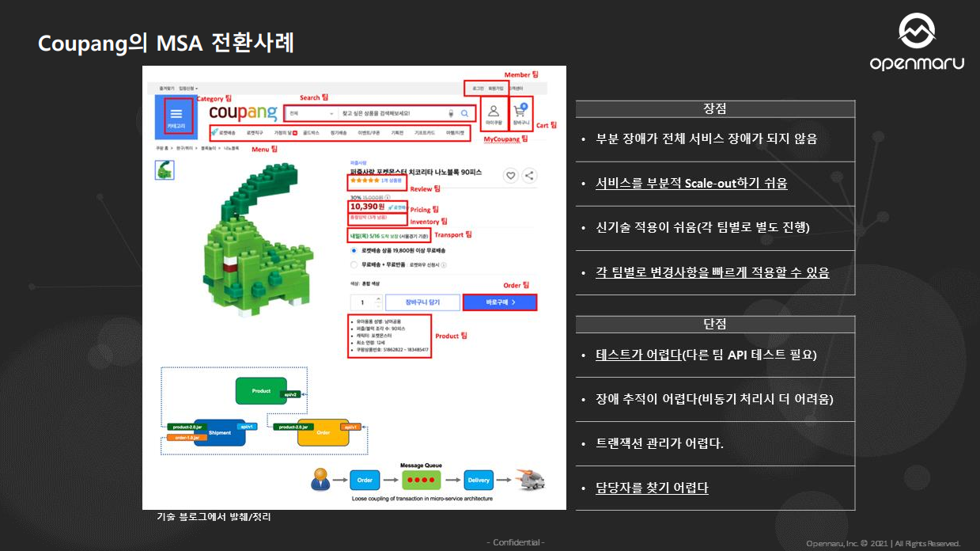980x551 pixels.
Task: Click the 장바구니 담기 button
Action: (422, 302)
